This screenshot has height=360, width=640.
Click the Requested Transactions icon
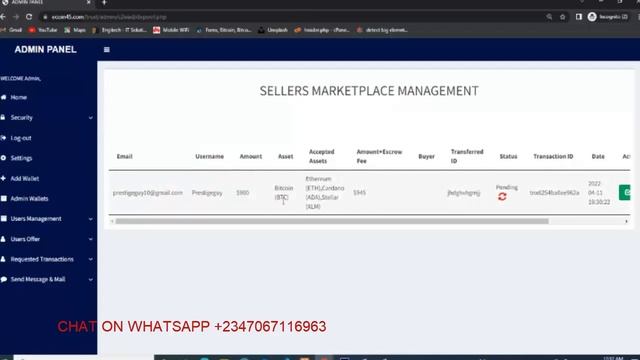tap(3, 259)
